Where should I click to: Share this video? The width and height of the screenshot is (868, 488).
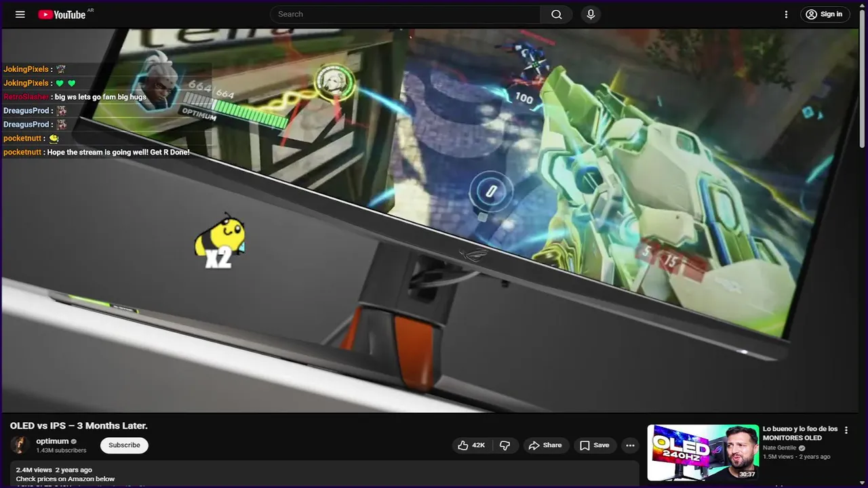(x=545, y=445)
